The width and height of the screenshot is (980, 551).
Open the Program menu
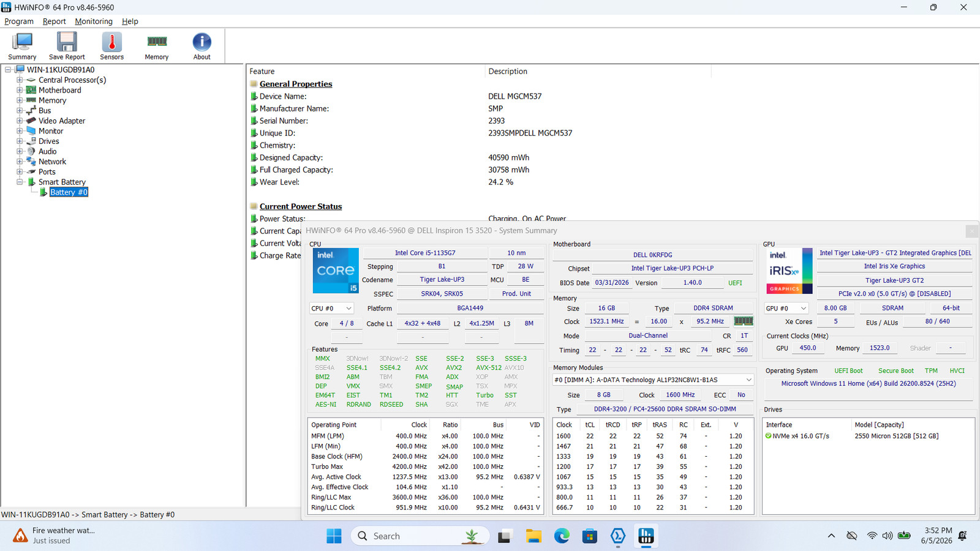point(19,21)
